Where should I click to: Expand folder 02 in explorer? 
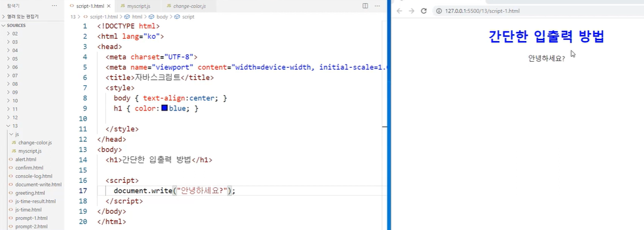pyautogui.click(x=32, y=34)
